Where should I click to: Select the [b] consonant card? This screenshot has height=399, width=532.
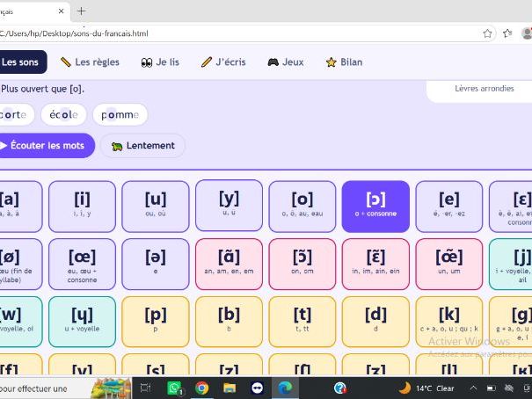(x=229, y=322)
